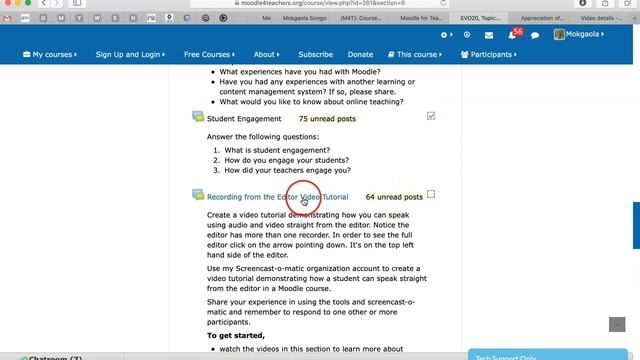This screenshot has height=360, width=640.
Task: Click the blue side drawer handle
Action: [636, 225]
